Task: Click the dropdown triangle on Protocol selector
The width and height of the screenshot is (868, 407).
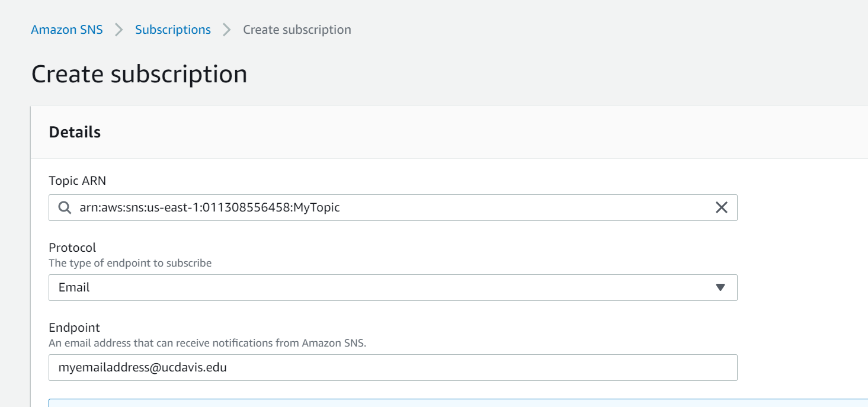Action: (720, 287)
